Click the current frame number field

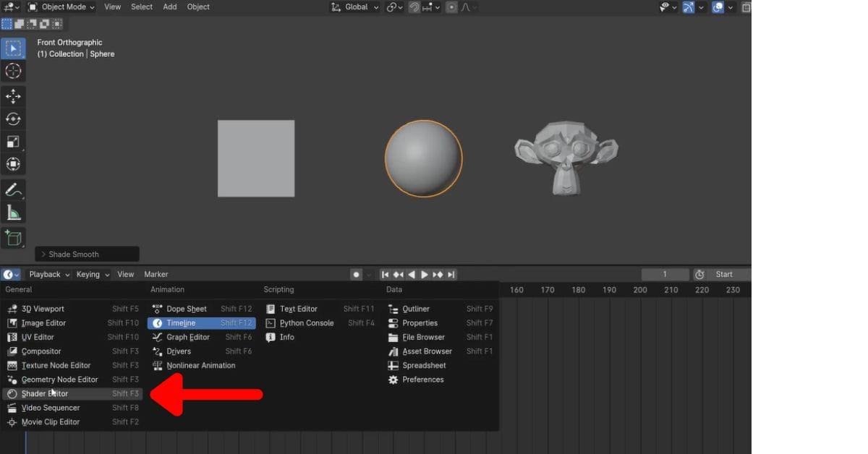click(664, 274)
